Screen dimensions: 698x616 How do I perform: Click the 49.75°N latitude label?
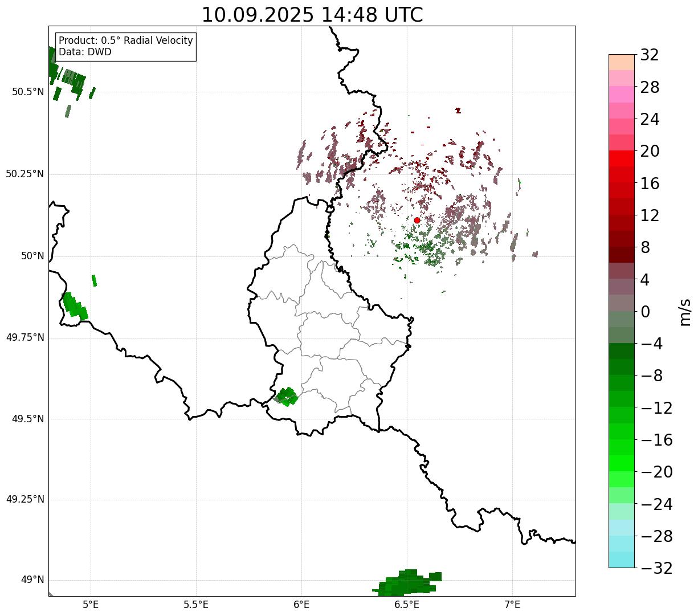pyautogui.click(x=25, y=337)
